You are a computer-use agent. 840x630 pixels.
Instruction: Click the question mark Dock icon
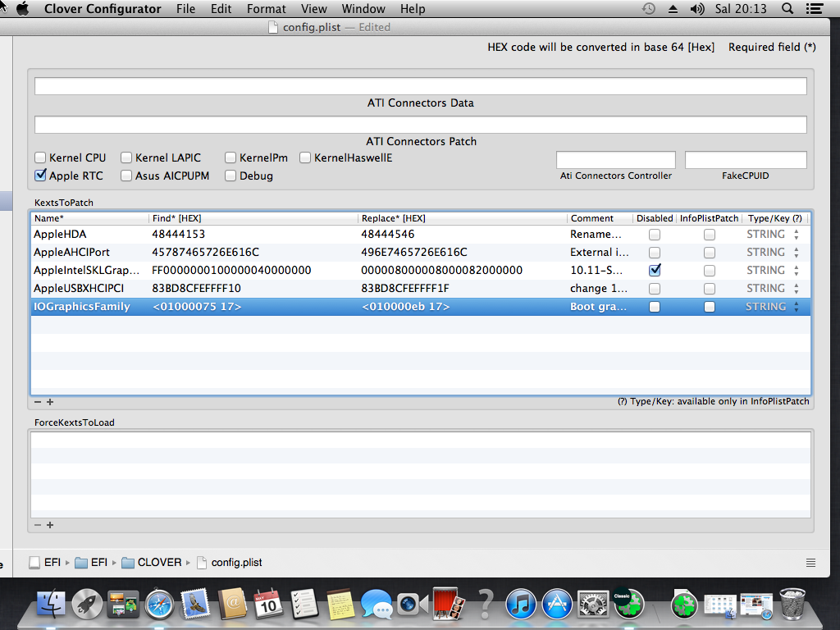click(x=485, y=604)
